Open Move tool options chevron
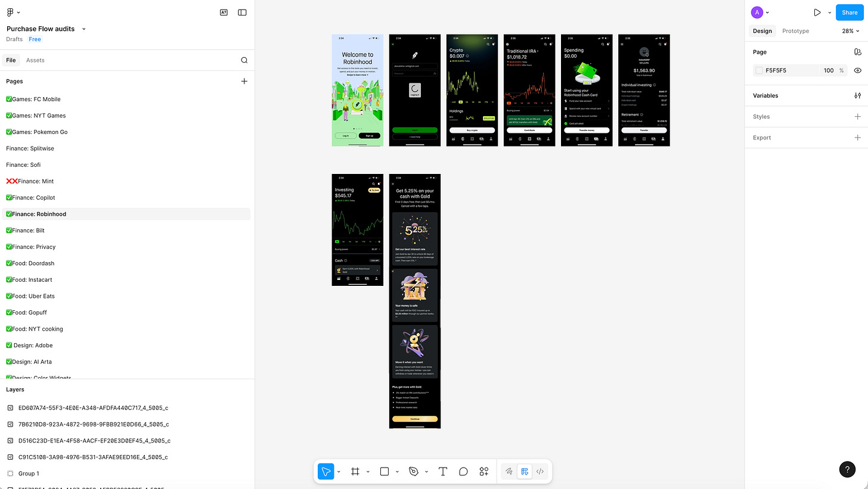868x489 pixels. click(339, 472)
